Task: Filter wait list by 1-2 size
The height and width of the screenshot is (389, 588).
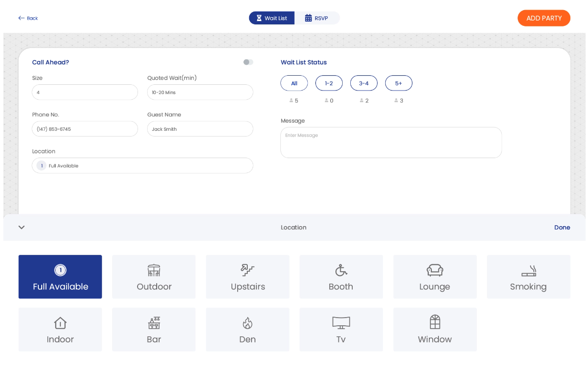Action: (x=329, y=83)
